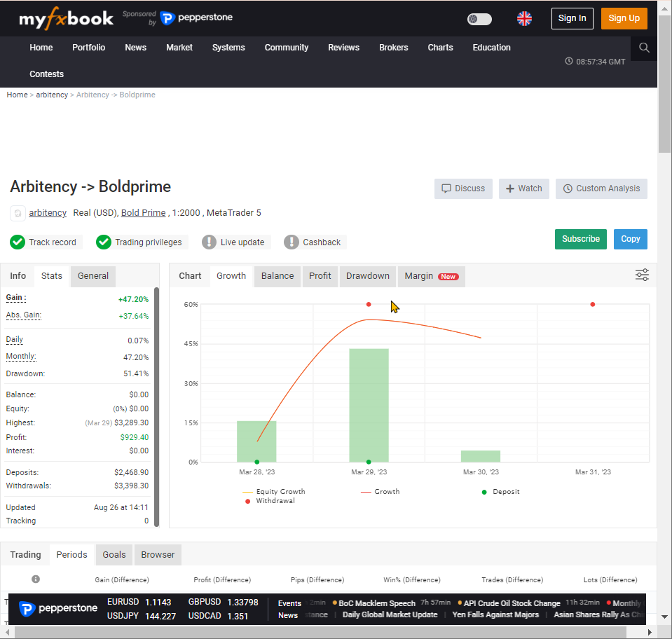Click the Live update warning icon
This screenshot has width=672, height=639.
(x=209, y=242)
